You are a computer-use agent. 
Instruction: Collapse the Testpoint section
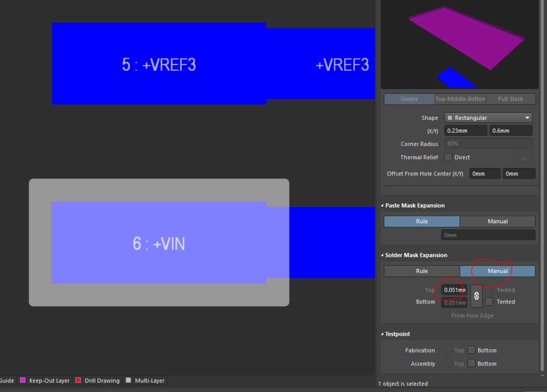[382, 334]
